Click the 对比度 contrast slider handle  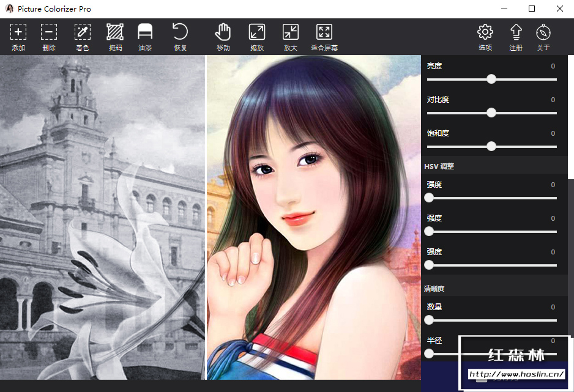click(491, 113)
